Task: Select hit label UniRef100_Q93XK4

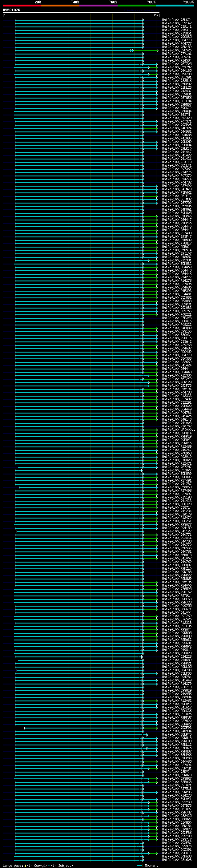Action: point(176,539)
